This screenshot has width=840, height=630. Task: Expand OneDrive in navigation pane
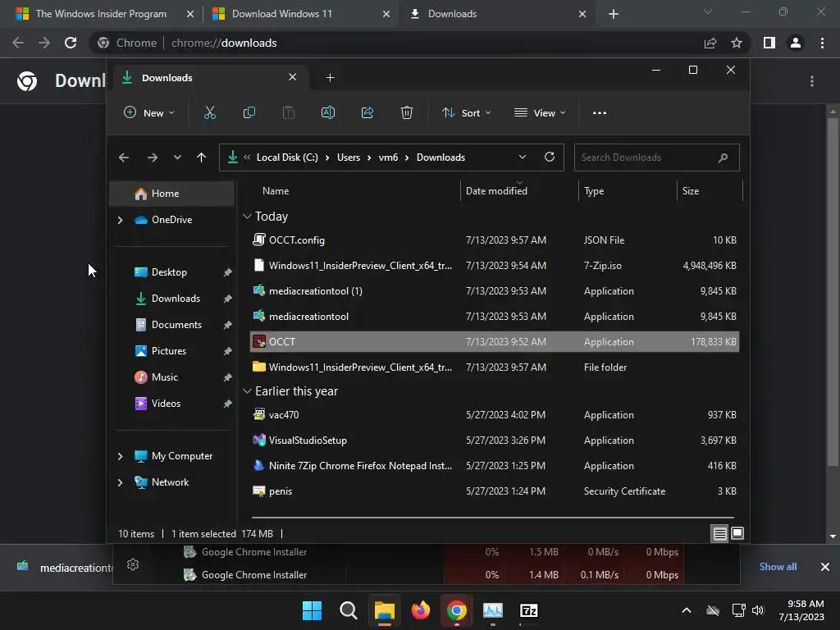pyautogui.click(x=120, y=220)
